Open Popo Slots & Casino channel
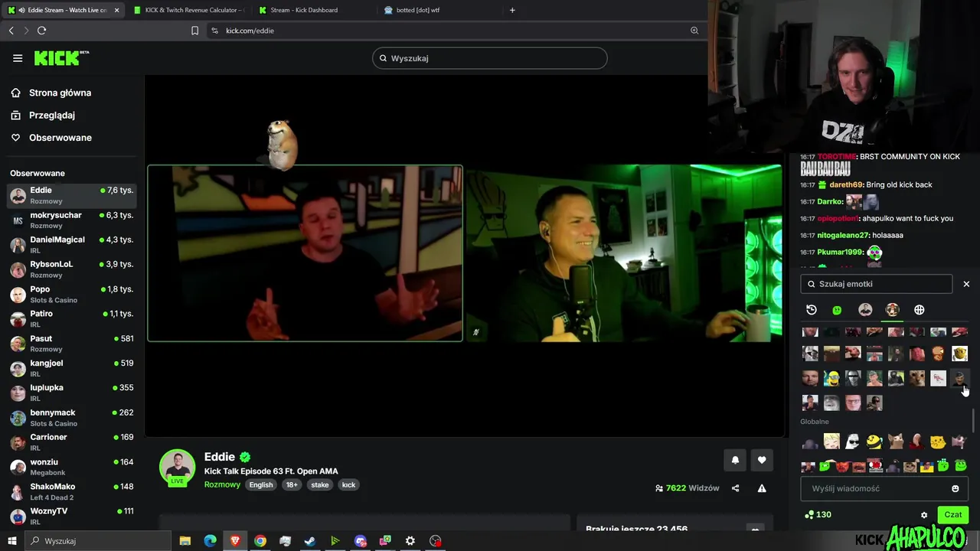This screenshot has height=551, width=980. pyautogui.click(x=72, y=295)
